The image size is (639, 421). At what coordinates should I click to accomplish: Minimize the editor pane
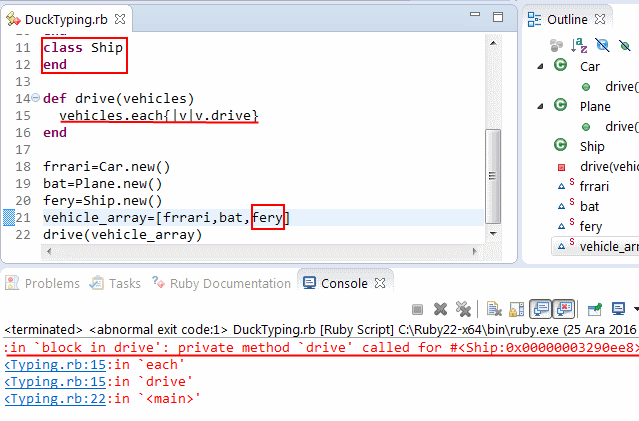(475, 14)
